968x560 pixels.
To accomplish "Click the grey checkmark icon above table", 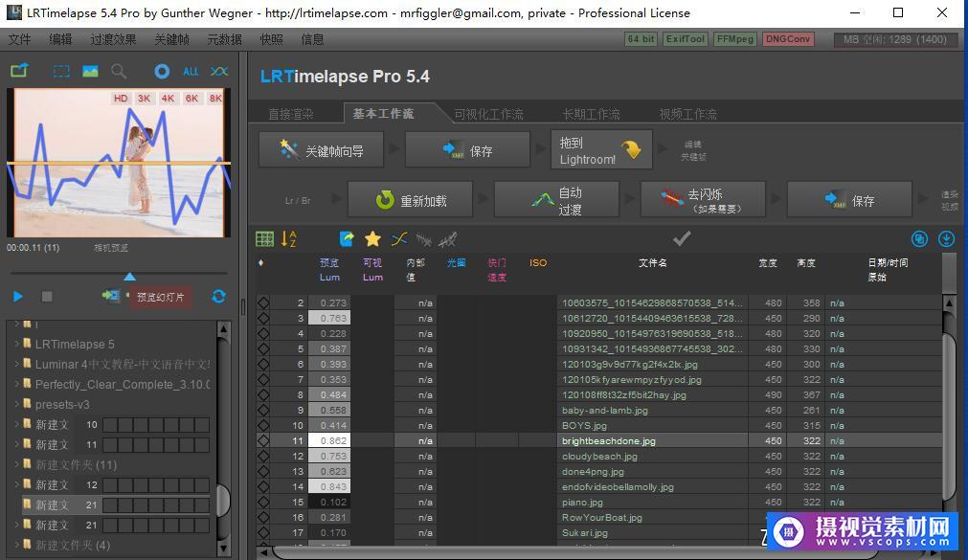I will tap(682, 238).
